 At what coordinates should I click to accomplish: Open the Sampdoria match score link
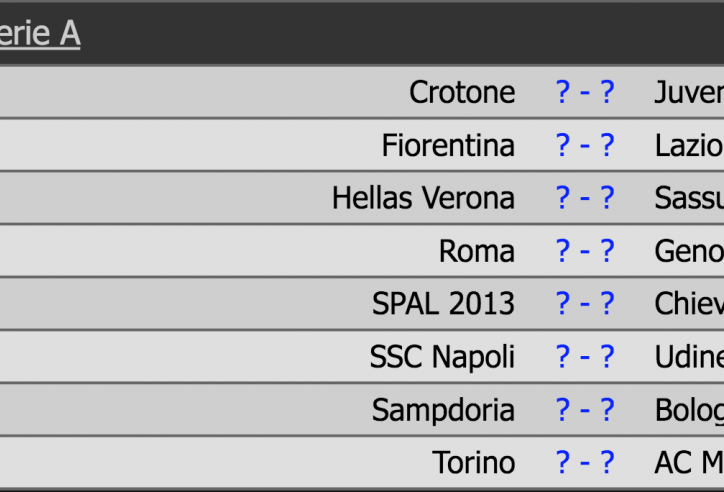pyautogui.click(x=585, y=409)
